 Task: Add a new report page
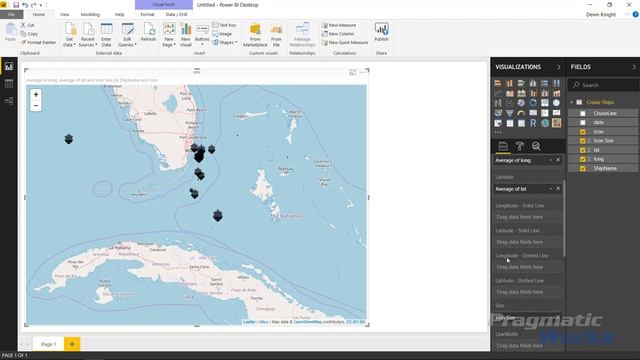(72, 344)
